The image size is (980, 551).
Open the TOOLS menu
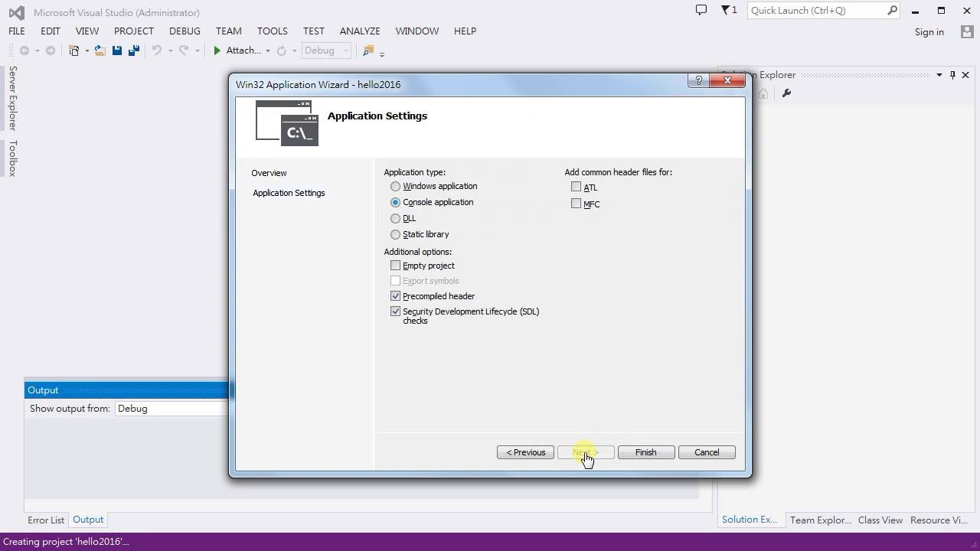point(273,31)
